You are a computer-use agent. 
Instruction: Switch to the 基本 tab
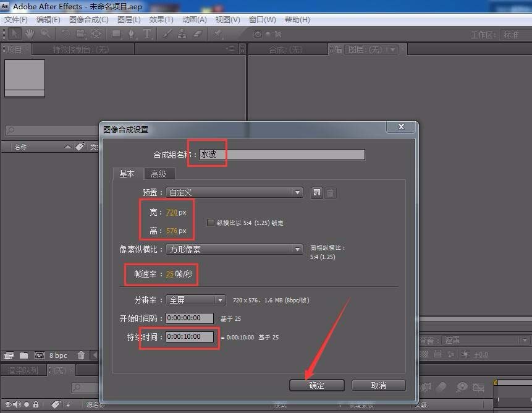pyautogui.click(x=127, y=174)
